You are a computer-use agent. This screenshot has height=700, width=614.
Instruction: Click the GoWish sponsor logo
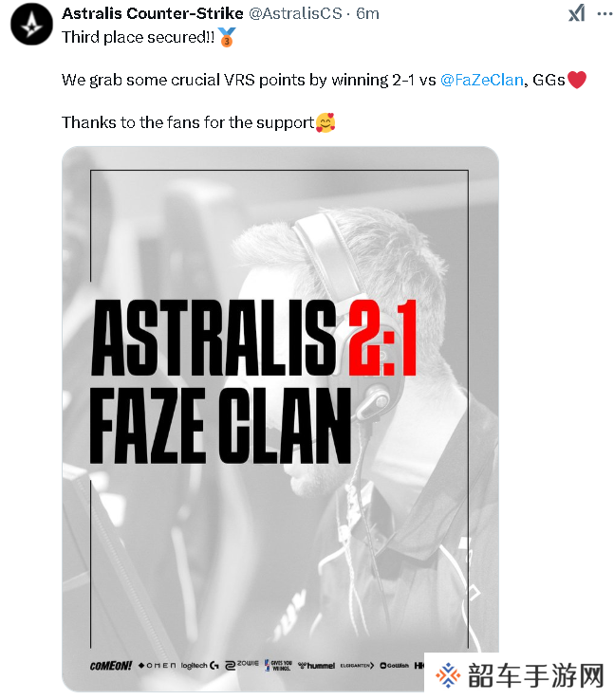click(394, 666)
